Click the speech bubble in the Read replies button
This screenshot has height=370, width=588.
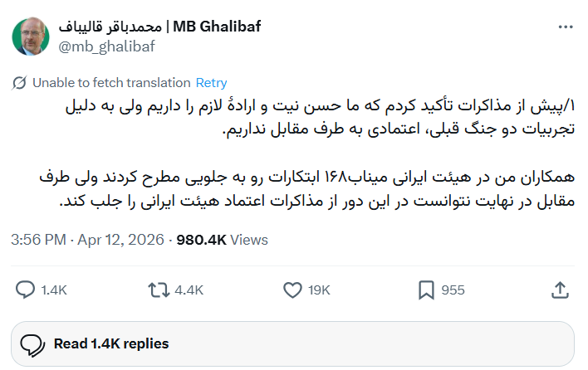click(x=32, y=343)
